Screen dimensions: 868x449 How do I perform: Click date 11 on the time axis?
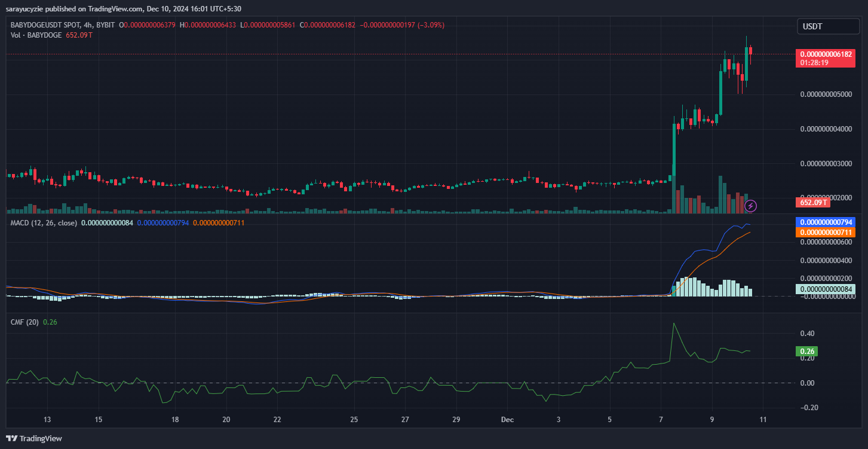click(763, 419)
